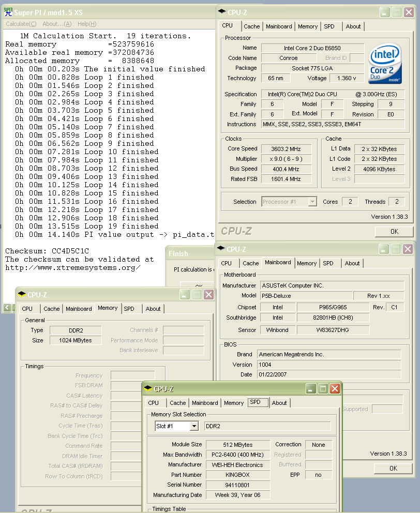Click the title icon of the CPU-Z SPD window
The width and height of the screenshot is (420, 513).
tap(148, 388)
